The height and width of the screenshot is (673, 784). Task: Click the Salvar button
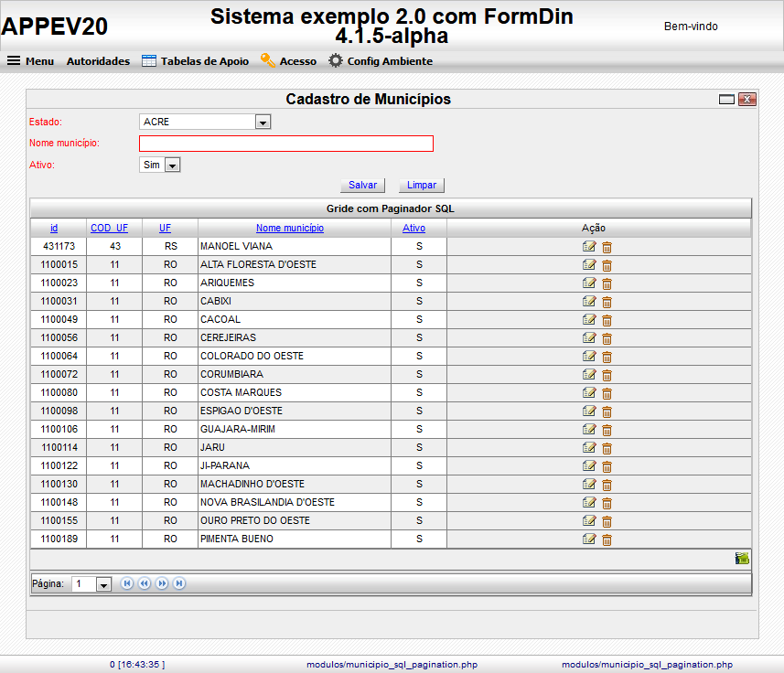coord(362,185)
